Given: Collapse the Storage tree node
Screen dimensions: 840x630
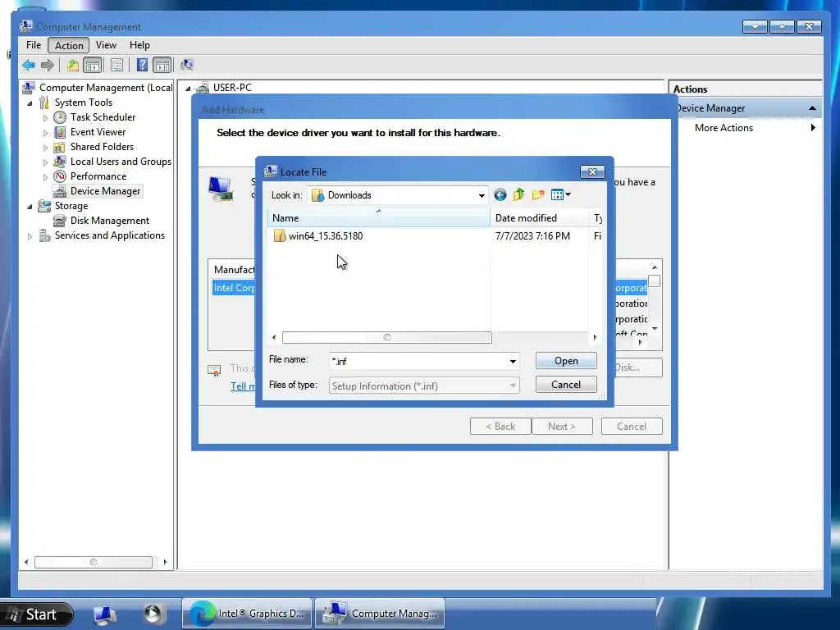Looking at the screenshot, I should pyautogui.click(x=30, y=207).
